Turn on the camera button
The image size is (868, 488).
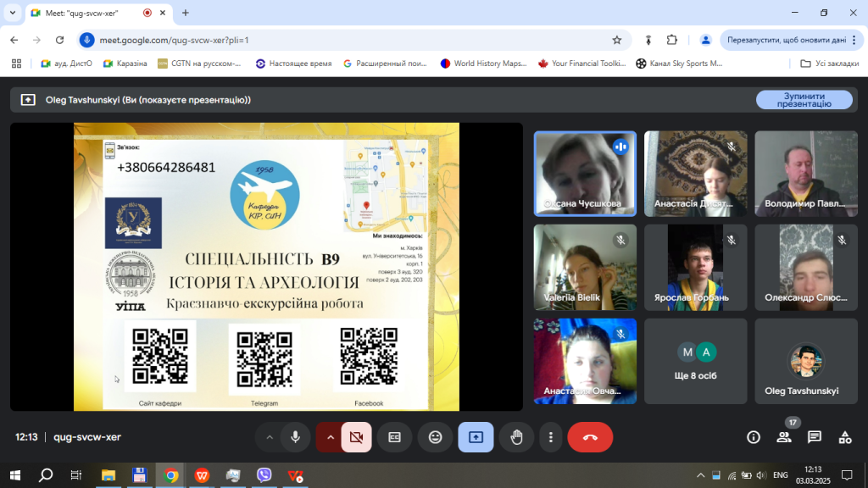tap(357, 437)
